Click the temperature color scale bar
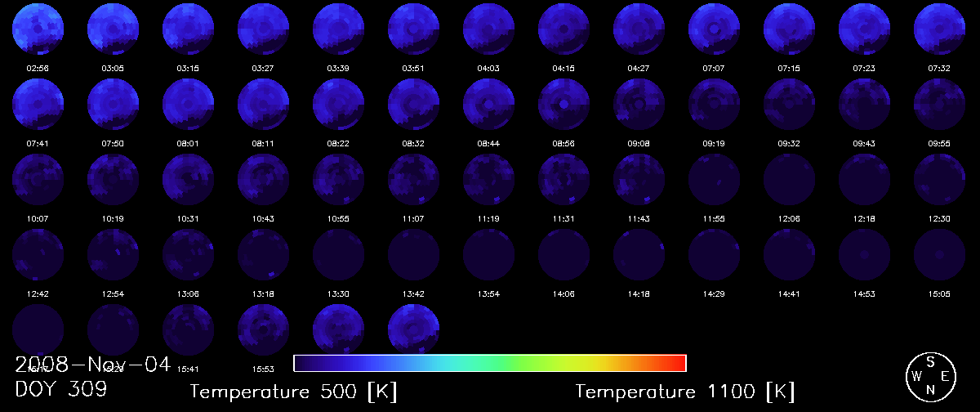This screenshot has height=412, width=980. (x=490, y=363)
